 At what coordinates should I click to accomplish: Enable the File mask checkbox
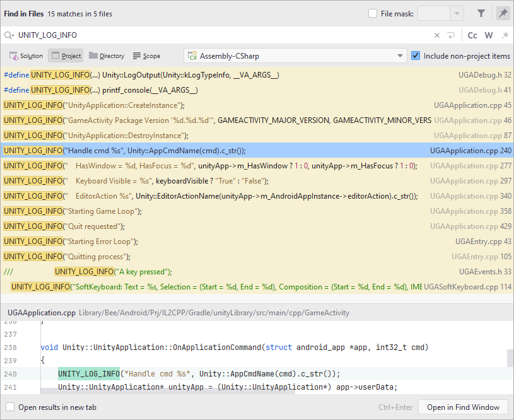pyautogui.click(x=371, y=13)
